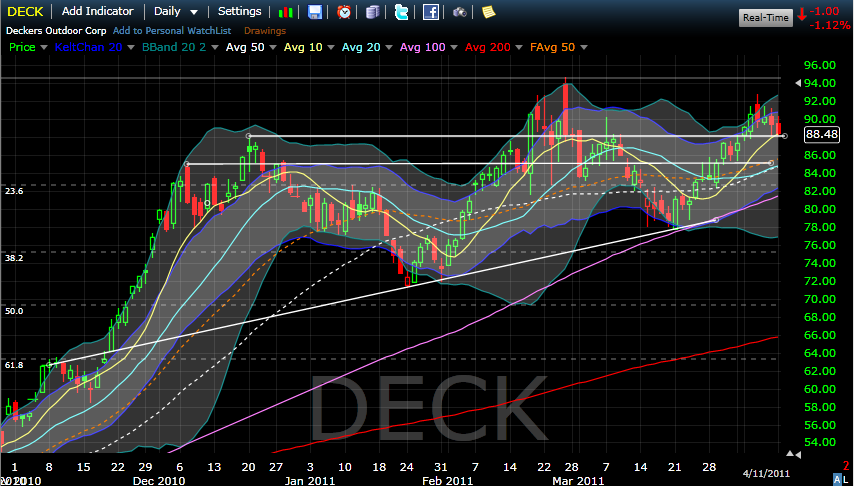Toggle the Real-Time data button
This screenshot has width=854, height=486.
click(x=765, y=17)
